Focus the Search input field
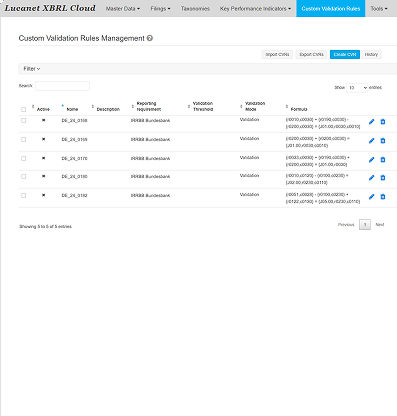The width and height of the screenshot is (397, 416). tap(62, 86)
